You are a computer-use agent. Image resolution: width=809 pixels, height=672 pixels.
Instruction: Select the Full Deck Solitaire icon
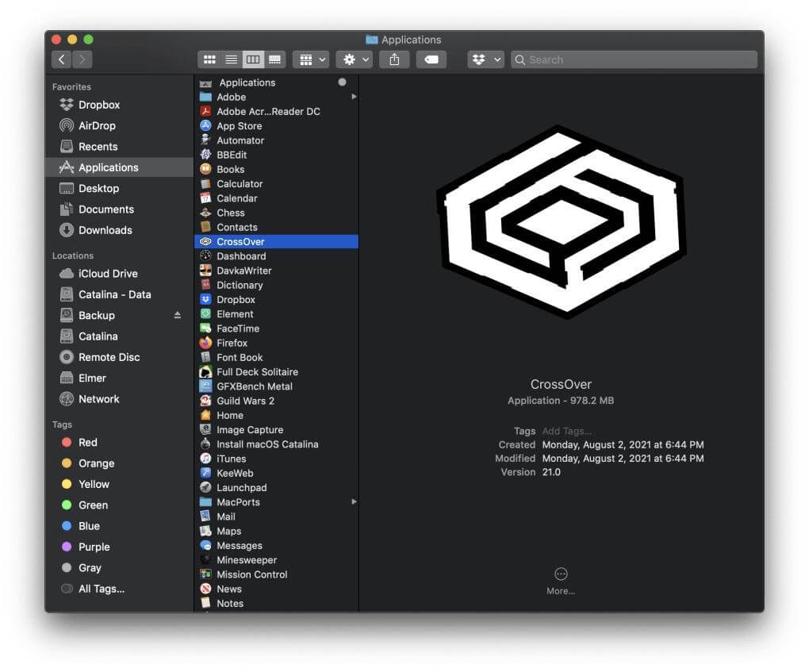click(x=205, y=371)
